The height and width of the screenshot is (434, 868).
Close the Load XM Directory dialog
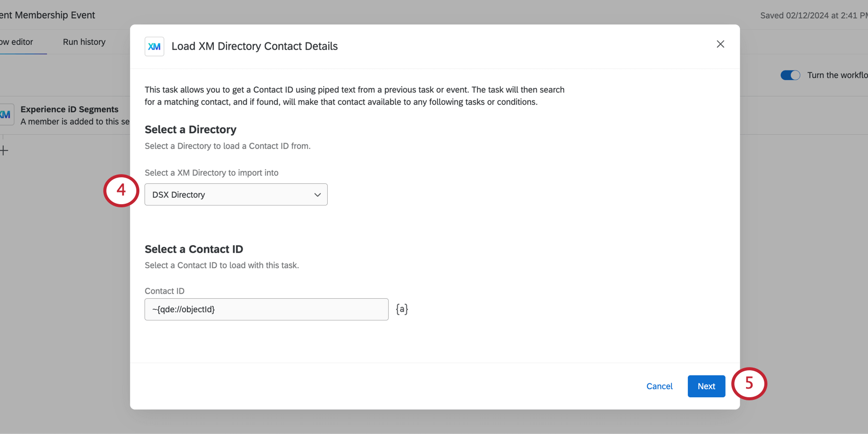720,44
